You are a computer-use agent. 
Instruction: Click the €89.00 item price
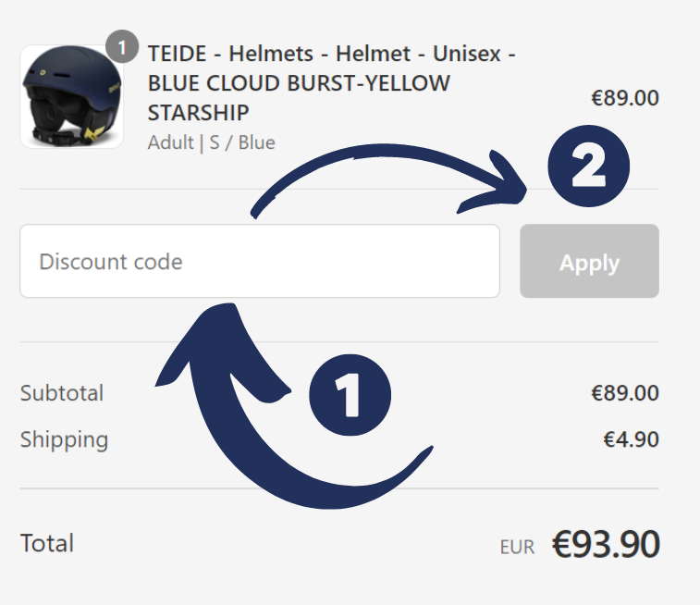coord(625,97)
